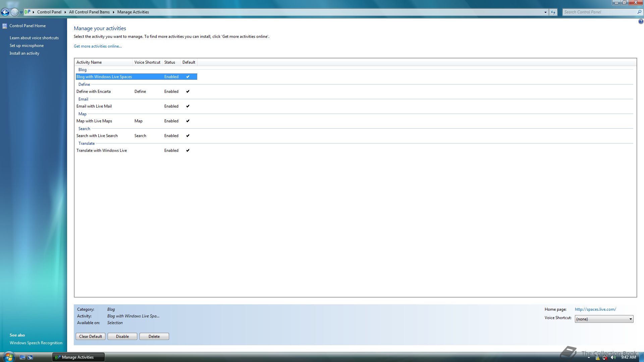Screen dimensions: 644x362
Task: Open the Windows Start orb
Action: (x=9, y=357)
